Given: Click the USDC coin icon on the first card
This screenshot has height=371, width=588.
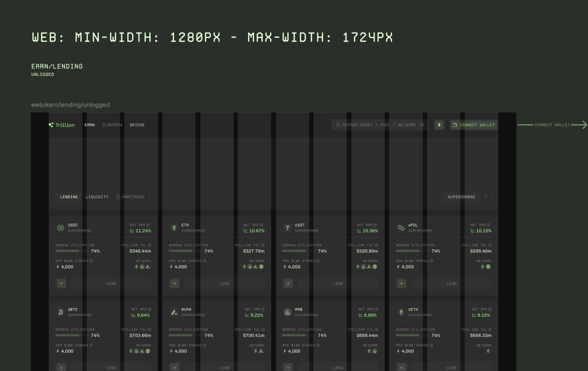Looking at the screenshot, I should (x=60, y=227).
